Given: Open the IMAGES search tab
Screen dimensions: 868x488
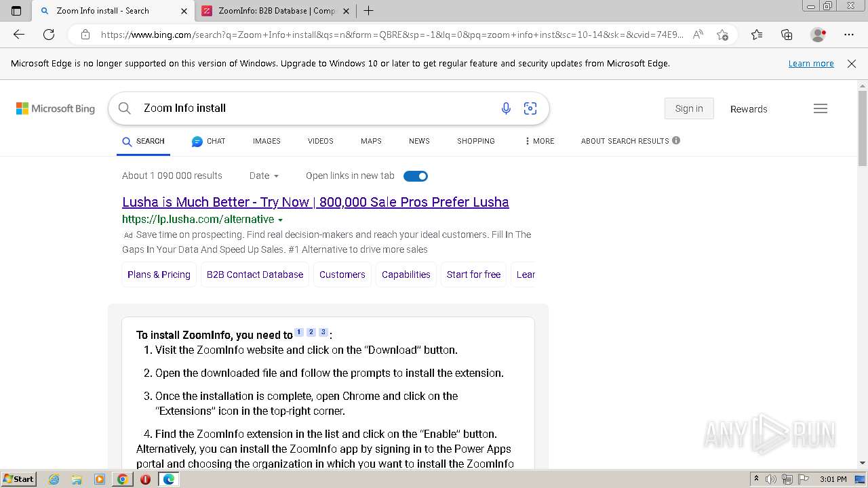Looking at the screenshot, I should [267, 141].
